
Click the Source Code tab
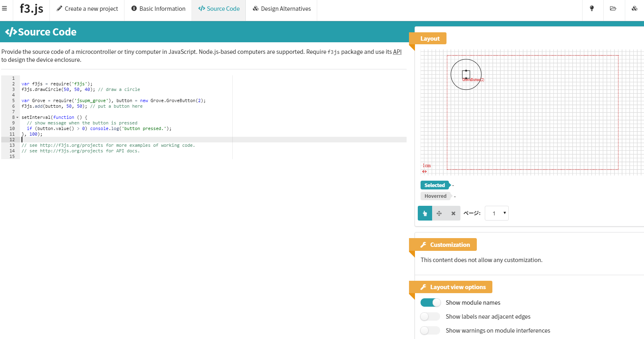(x=219, y=9)
